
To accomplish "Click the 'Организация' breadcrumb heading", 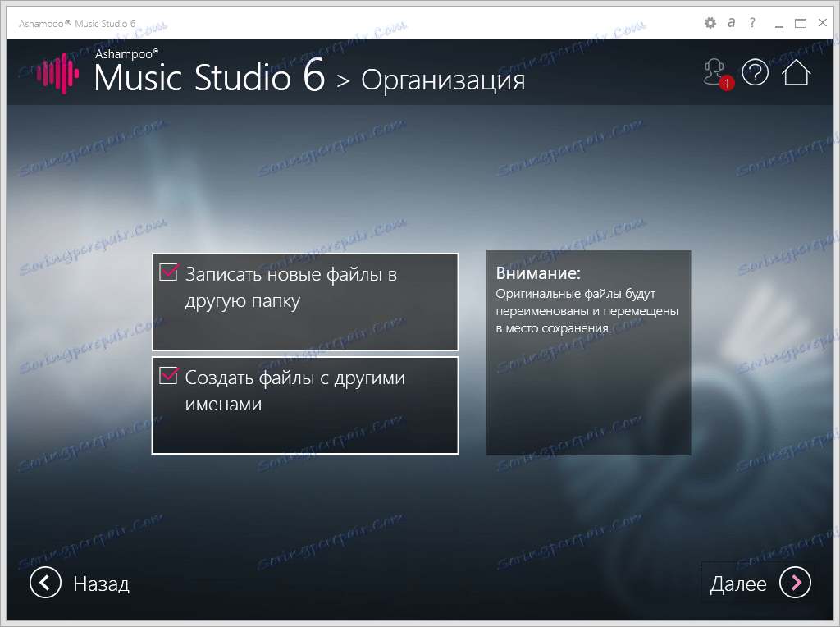I will tap(443, 81).
